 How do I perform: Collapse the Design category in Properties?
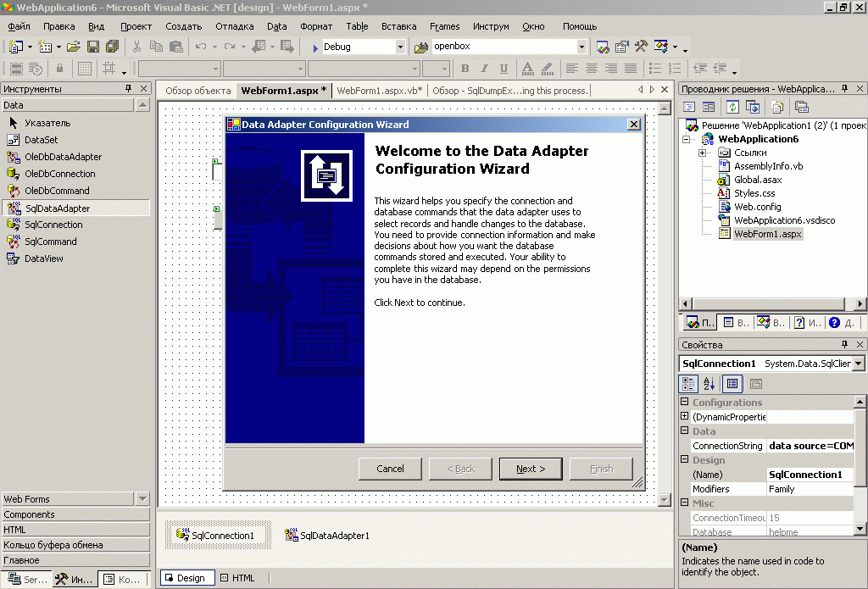pos(685,459)
